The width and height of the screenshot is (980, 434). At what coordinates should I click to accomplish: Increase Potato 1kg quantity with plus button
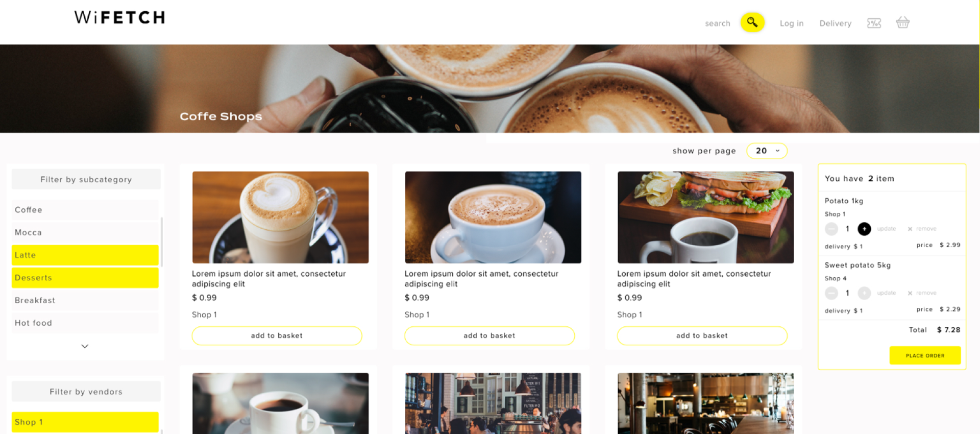tap(864, 229)
